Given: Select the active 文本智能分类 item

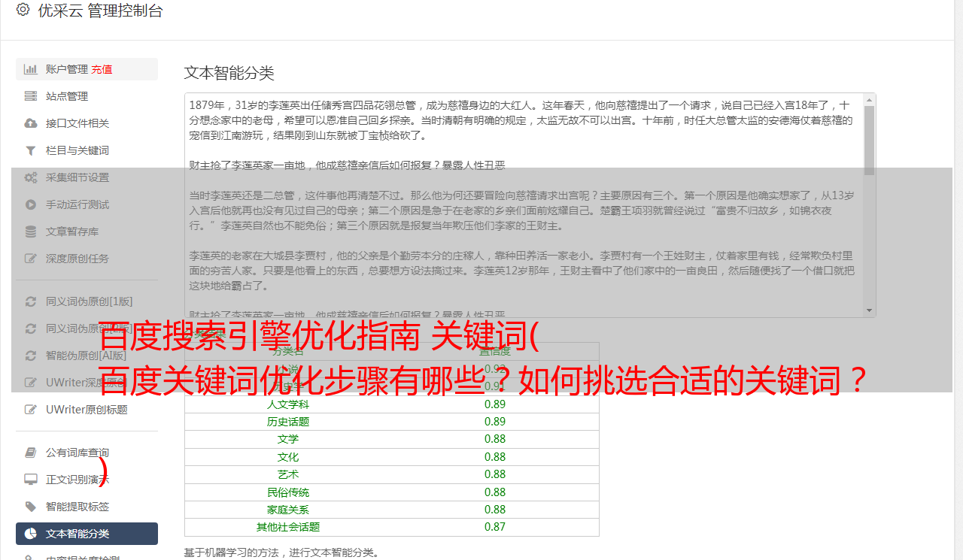Looking at the screenshot, I should click(87, 534).
